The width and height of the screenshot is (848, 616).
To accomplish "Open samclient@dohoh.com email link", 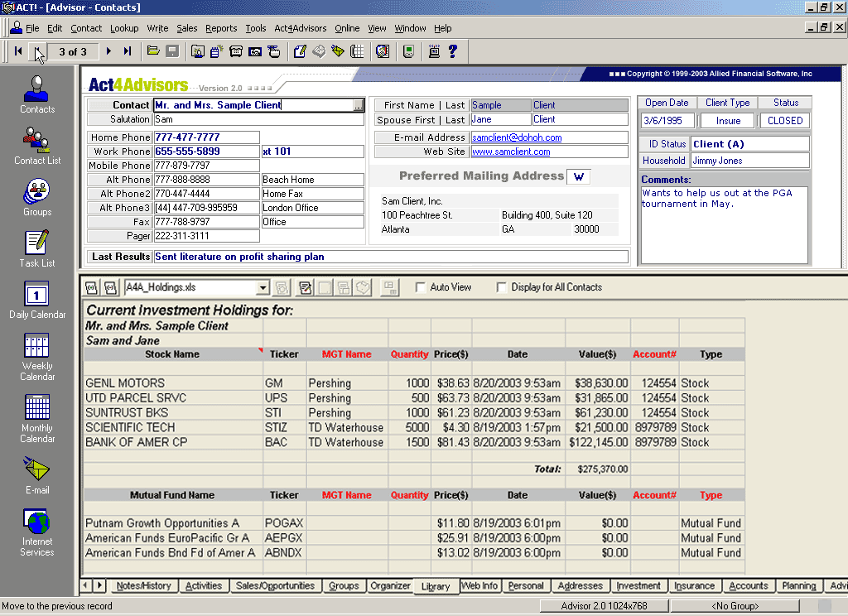I will pyautogui.click(x=517, y=137).
